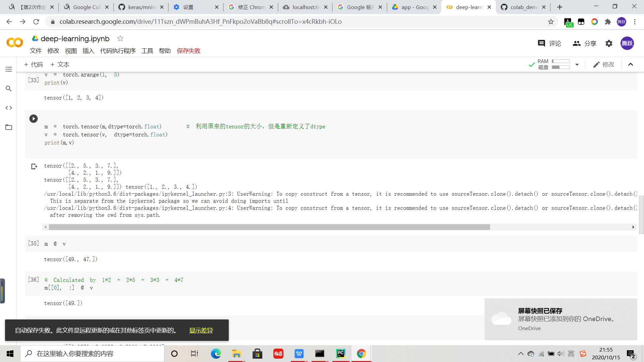Switch to the colab_demo GitHub tab
Viewport: 644px width, 362px height.
(x=523, y=7)
